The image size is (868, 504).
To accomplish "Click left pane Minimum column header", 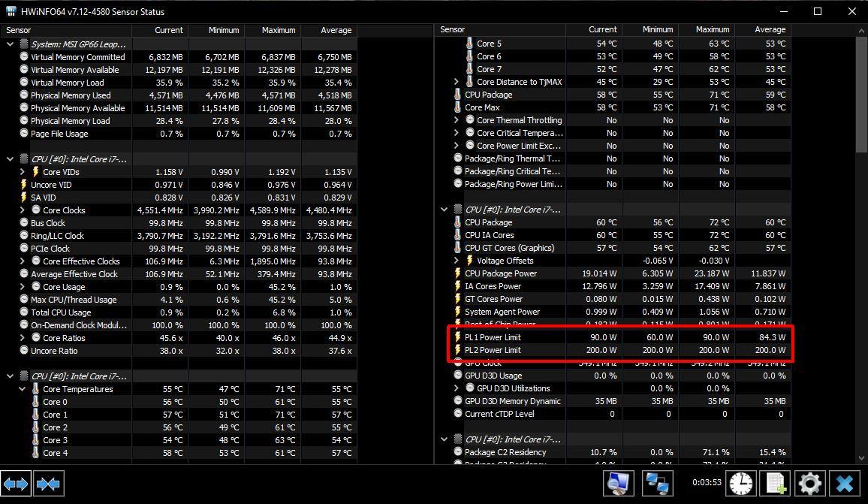I will pos(216,30).
